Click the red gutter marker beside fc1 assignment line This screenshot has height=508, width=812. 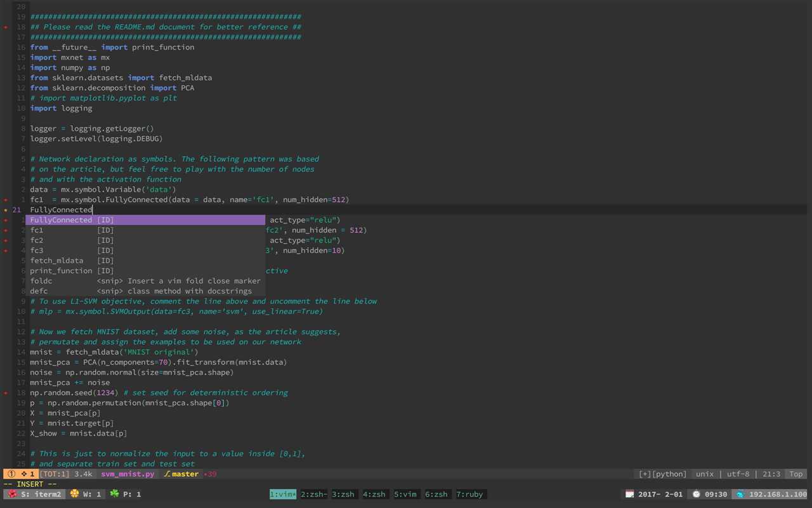(x=6, y=200)
